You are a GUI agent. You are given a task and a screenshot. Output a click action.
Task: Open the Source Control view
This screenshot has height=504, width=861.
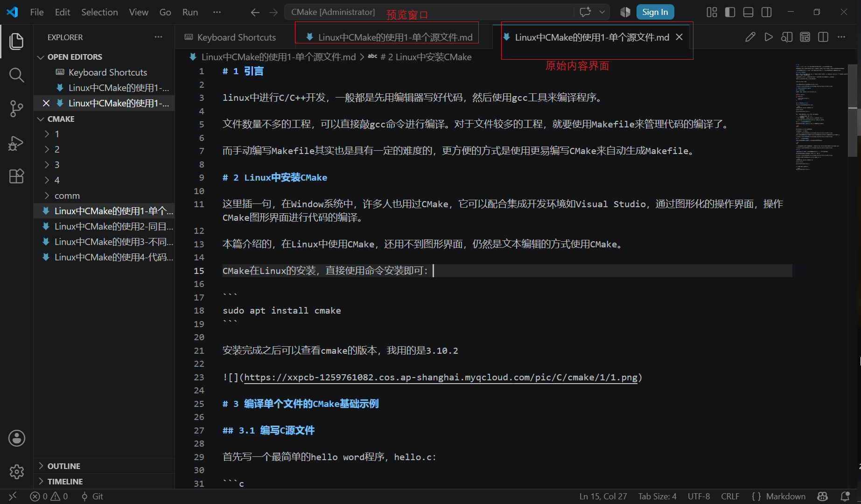coord(16,109)
